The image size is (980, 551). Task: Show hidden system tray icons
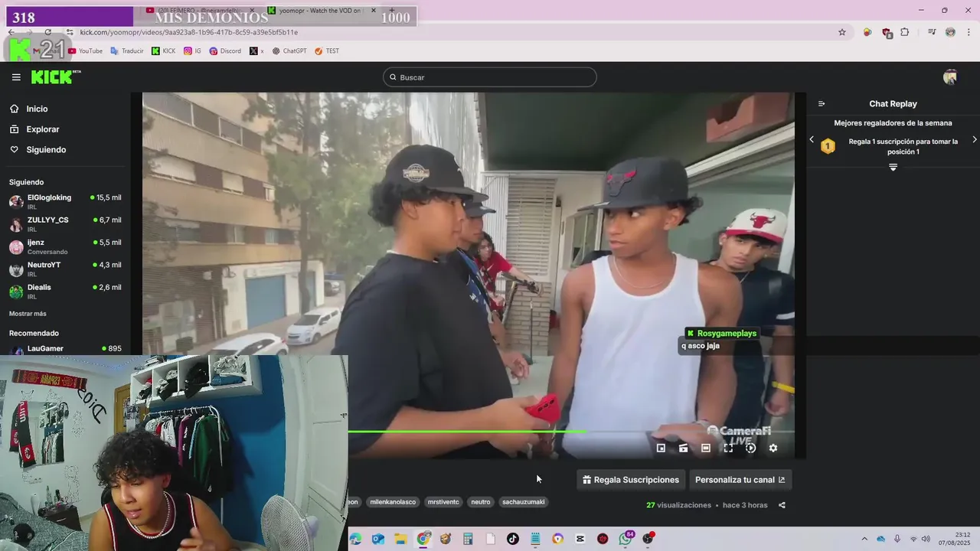[x=864, y=539]
